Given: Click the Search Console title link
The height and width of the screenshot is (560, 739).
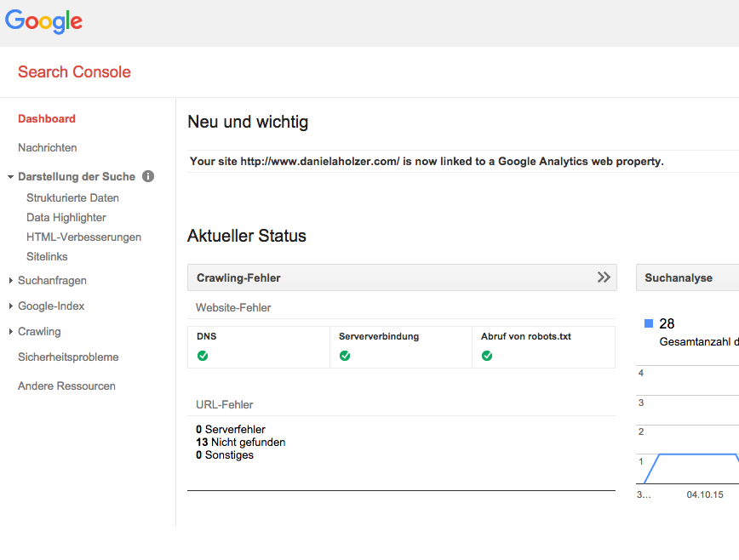Looking at the screenshot, I should (x=74, y=71).
